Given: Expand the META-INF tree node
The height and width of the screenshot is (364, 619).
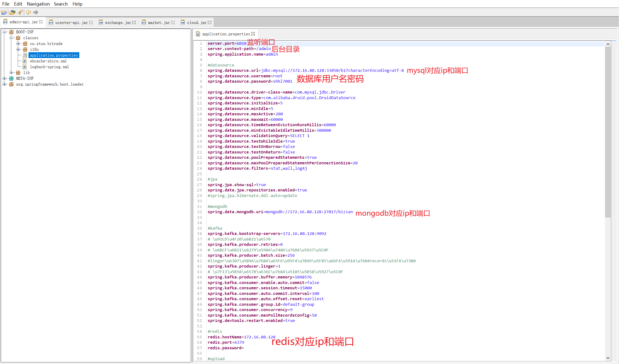Looking at the screenshot, I should pos(4,79).
